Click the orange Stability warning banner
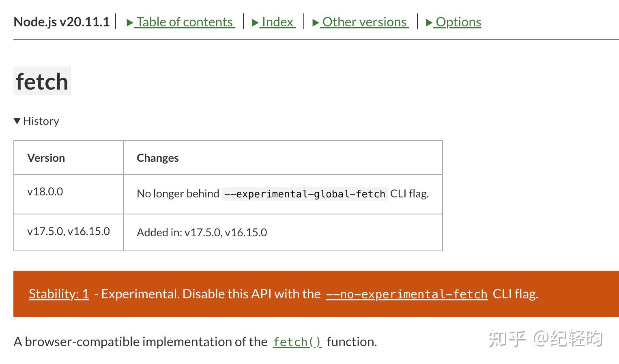The width and height of the screenshot is (619, 364). point(309,293)
